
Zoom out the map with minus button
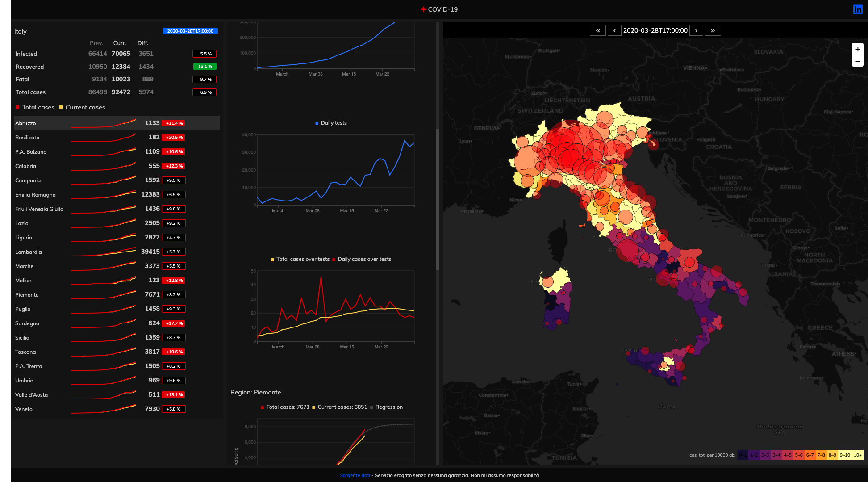pyautogui.click(x=857, y=61)
